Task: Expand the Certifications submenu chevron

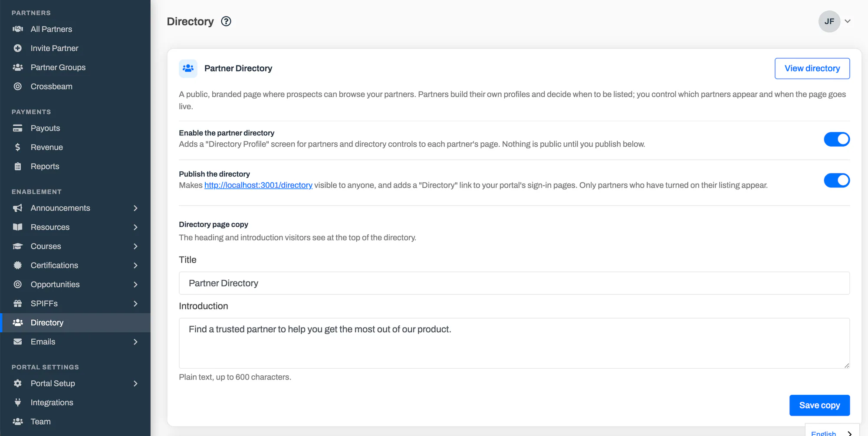Action: 135,265
